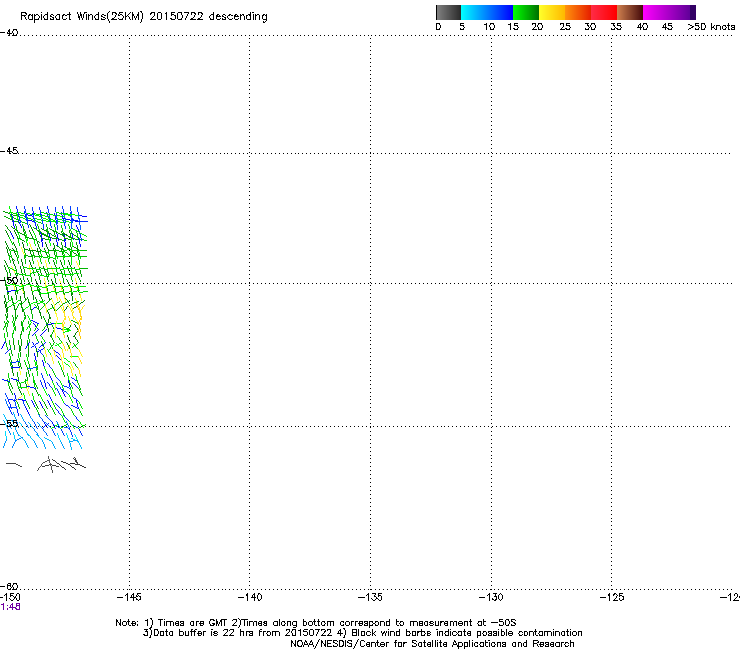Click the yellow 20-25 knots legend segment
Viewport: 740px width, 650px height.
552,12
